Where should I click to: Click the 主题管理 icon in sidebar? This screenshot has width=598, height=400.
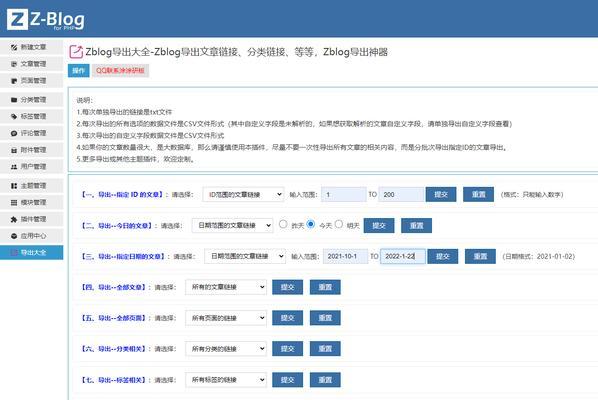14,186
